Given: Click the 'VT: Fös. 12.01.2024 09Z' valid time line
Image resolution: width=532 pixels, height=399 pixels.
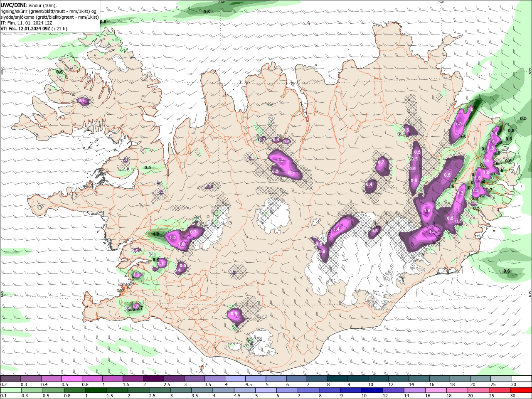Looking at the screenshot, I should [34, 29].
